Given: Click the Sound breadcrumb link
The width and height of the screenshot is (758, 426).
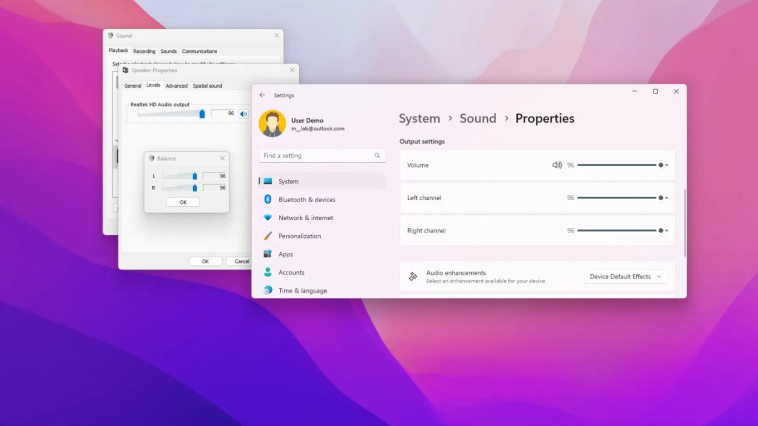Looking at the screenshot, I should (x=478, y=118).
